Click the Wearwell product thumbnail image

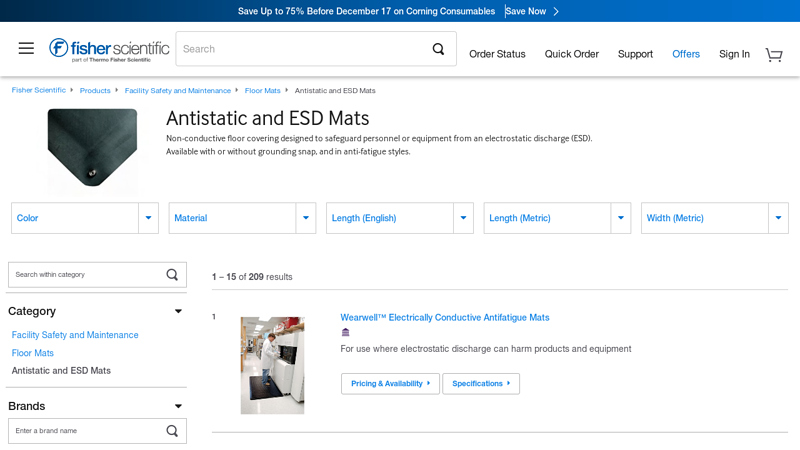(x=272, y=365)
